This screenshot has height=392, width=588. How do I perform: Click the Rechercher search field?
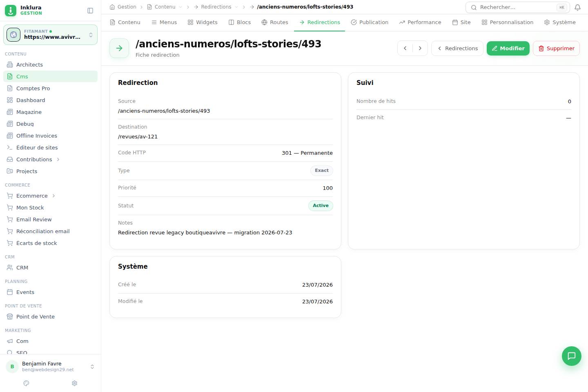coord(517,7)
